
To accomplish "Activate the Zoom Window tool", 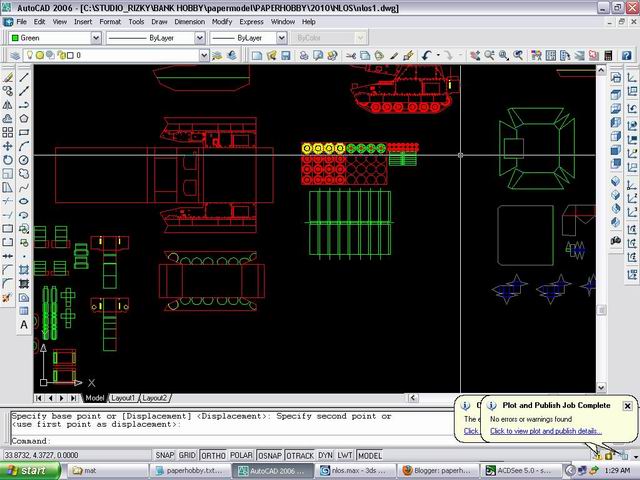I will [504, 56].
